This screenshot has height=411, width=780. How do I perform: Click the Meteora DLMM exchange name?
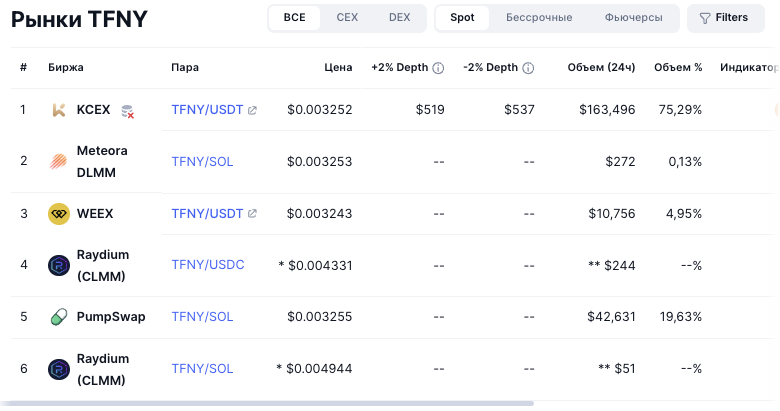[x=102, y=161]
